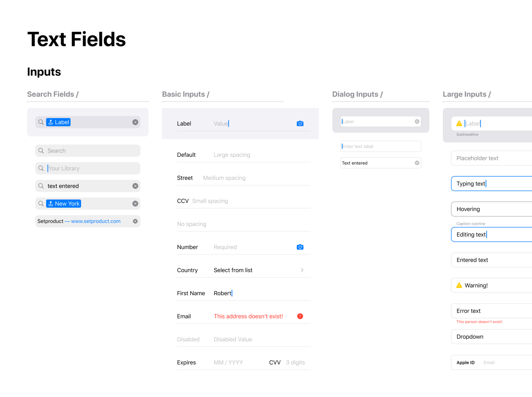Click the Enter text label dialog input

[381, 146]
